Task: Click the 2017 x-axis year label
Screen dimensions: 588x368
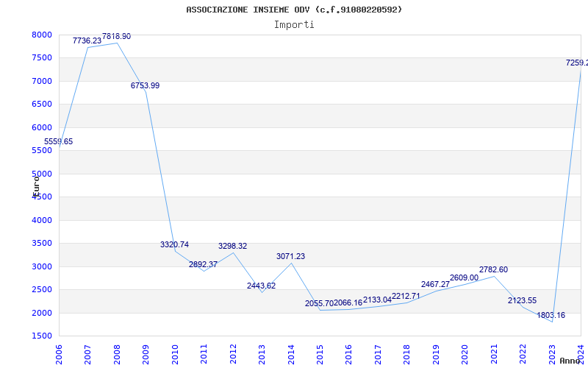Action: pos(378,355)
